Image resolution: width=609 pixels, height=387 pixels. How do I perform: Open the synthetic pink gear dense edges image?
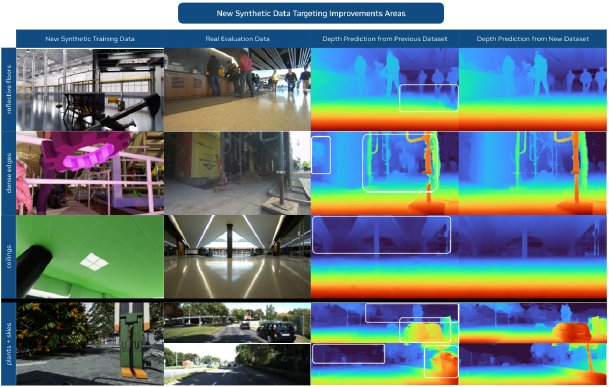(90, 173)
